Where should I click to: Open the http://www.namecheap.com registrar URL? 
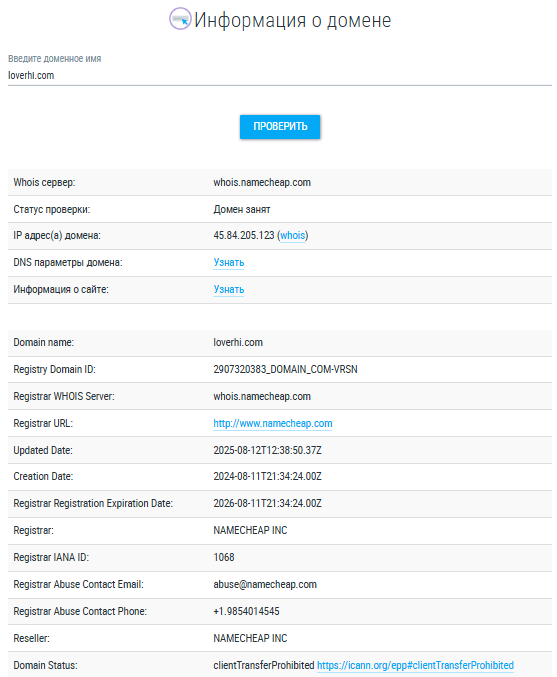click(273, 424)
